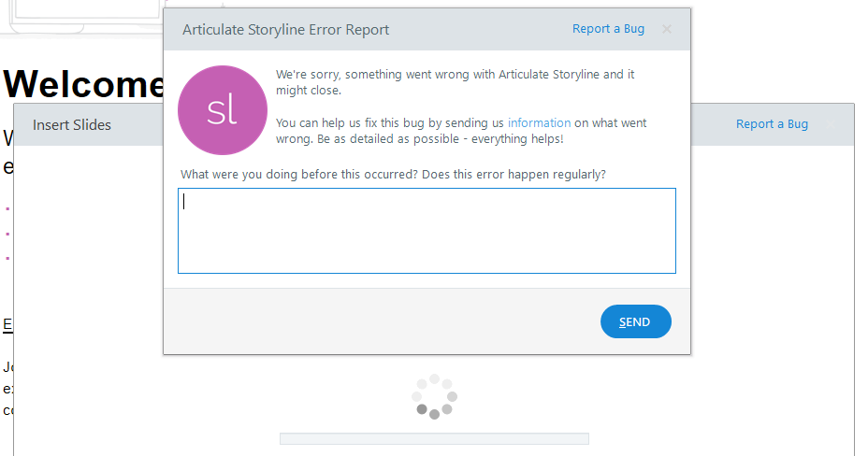The height and width of the screenshot is (456, 868).
Task: Click Report a Bug in Error Report dialog
Action: click(x=608, y=29)
